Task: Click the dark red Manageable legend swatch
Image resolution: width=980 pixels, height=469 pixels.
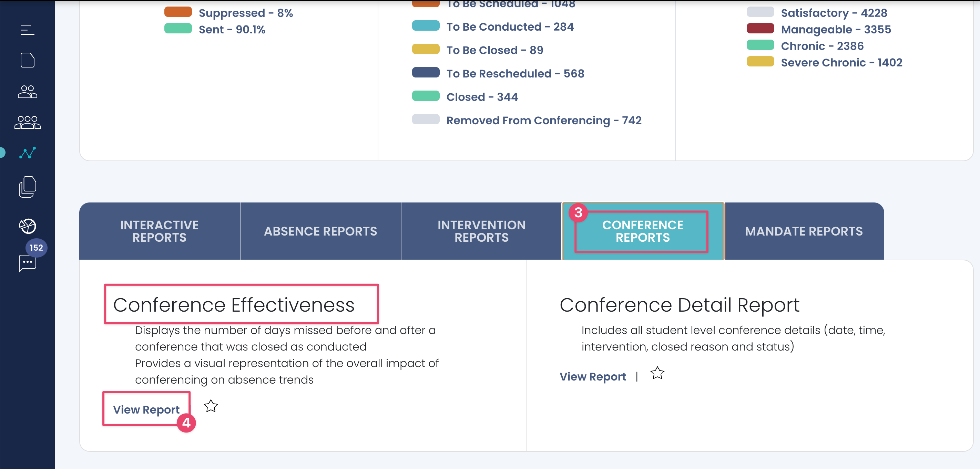Action: point(760,29)
